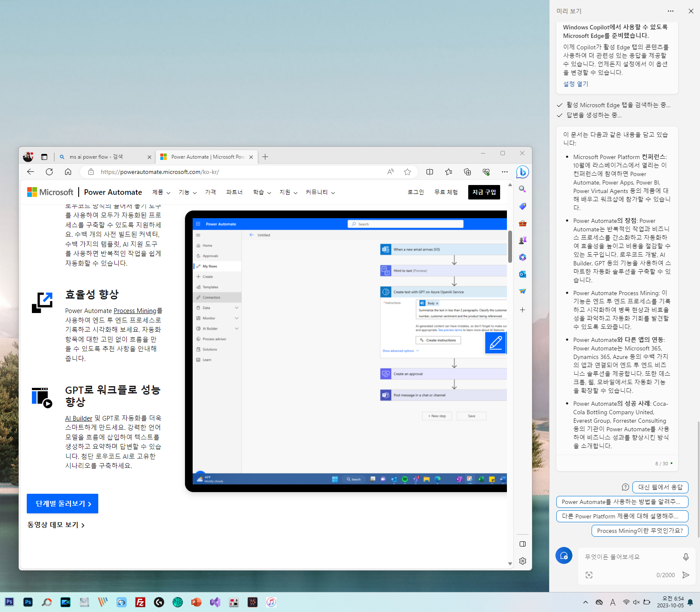Image resolution: width=700 pixels, height=612 pixels.
Task: Open sidebar Games chess icon
Action: tap(523, 240)
